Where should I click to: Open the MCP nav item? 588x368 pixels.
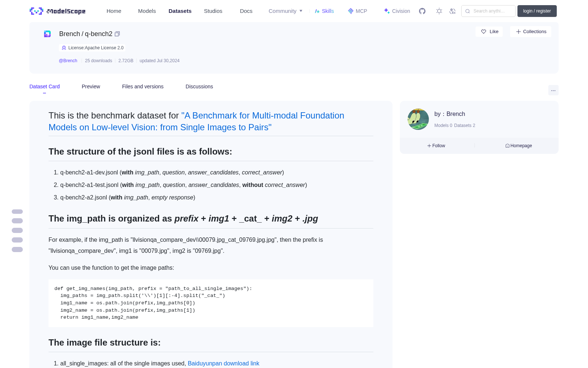click(357, 11)
